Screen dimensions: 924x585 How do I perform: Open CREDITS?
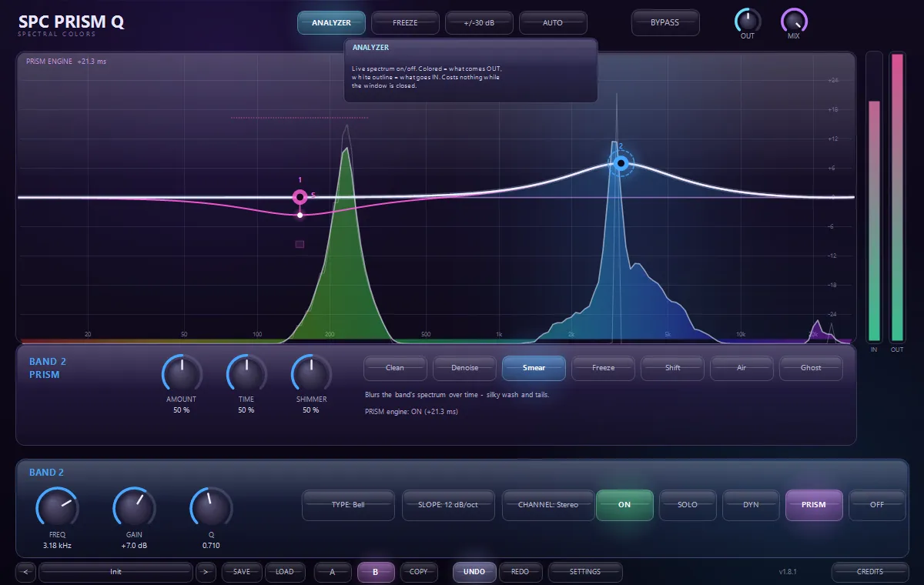click(x=870, y=572)
